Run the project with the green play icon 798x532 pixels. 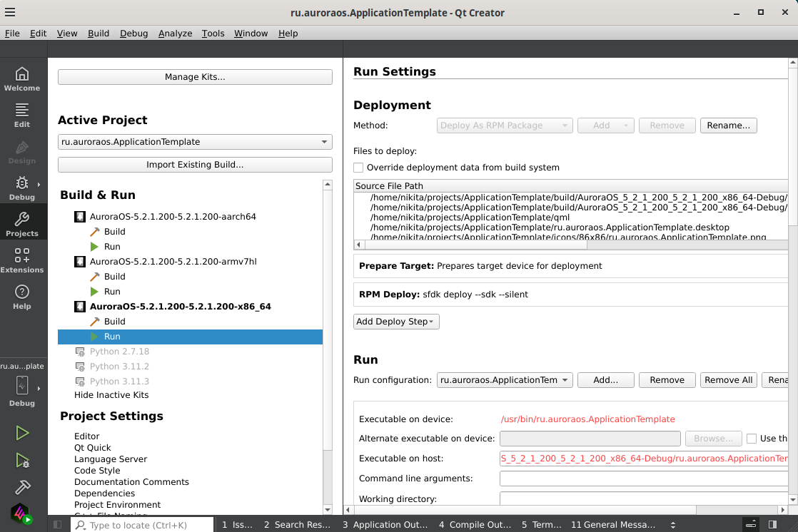point(22,434)
